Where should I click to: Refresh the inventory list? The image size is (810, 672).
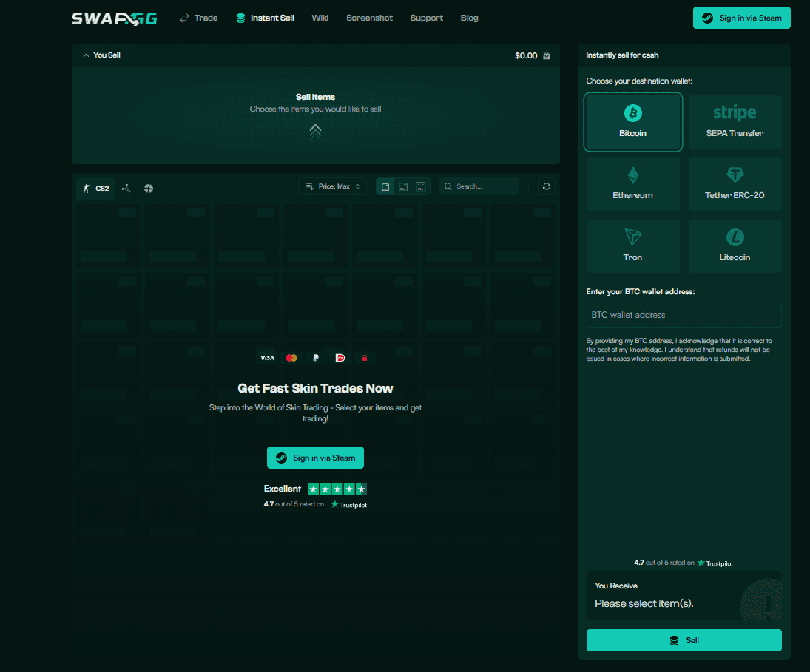[547, 186]
